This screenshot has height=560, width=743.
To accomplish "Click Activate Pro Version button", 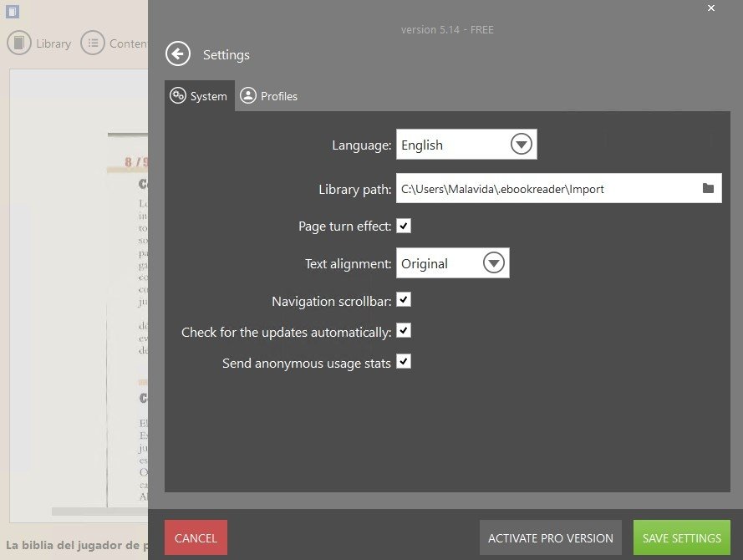I will [x=550, y=538].
